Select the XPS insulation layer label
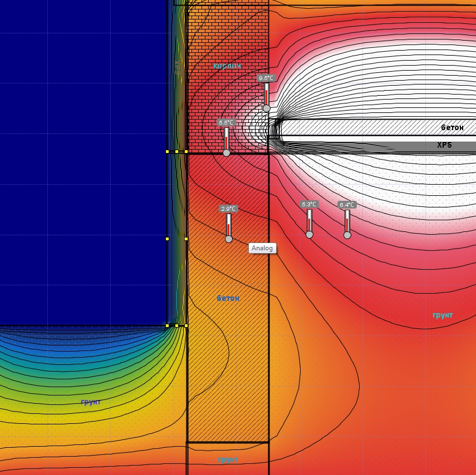Image resolution: width=476 pixels, height=475 pixels. pyautogui.click(x=444, y=145)
